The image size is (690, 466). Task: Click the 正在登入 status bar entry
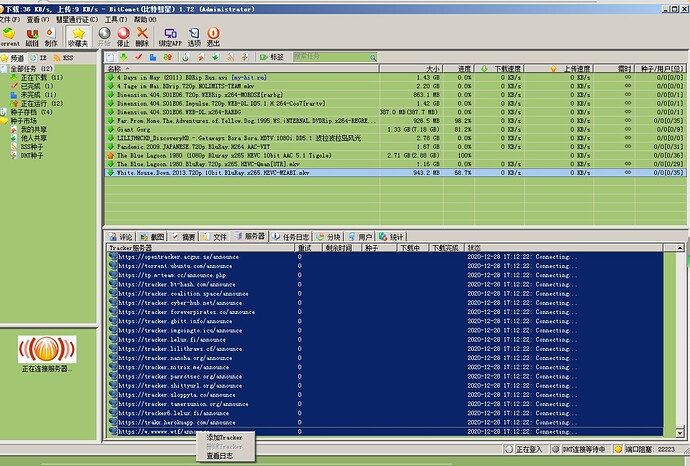click(x=526, y=449)
